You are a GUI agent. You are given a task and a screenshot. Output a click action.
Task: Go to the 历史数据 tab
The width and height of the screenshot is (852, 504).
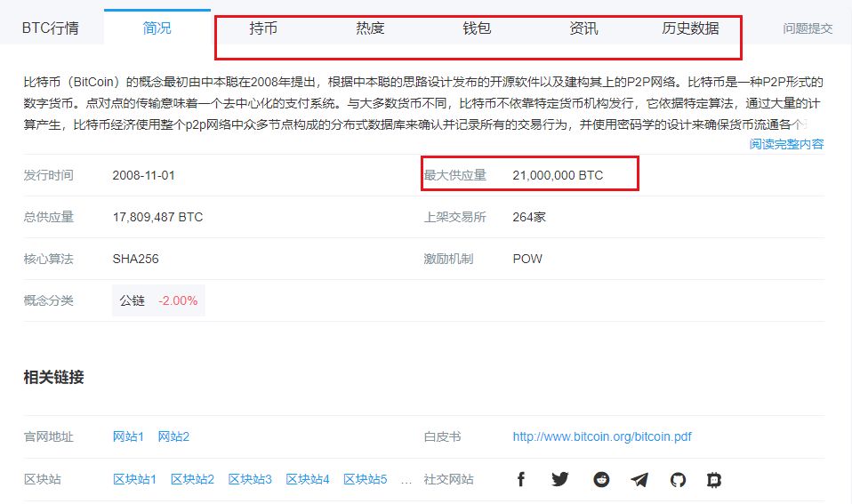click(x=690, y=28)
